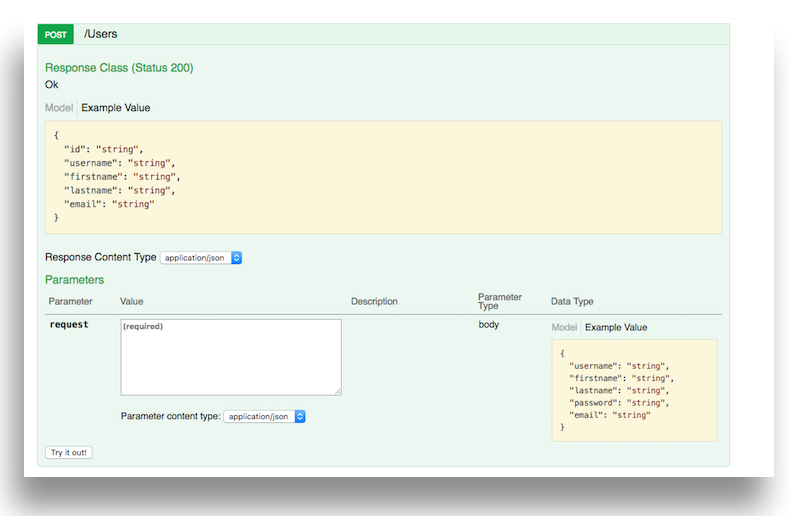The height and width of the screenshot is (516, 790).
Task: Click the Parameter column header
Action: point(71,301)
